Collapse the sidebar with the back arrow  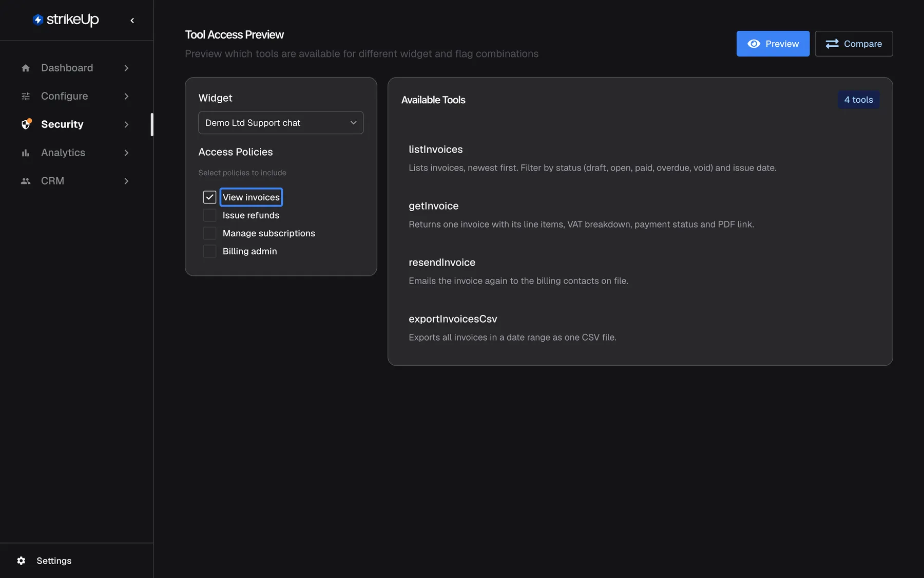(132, 21)
